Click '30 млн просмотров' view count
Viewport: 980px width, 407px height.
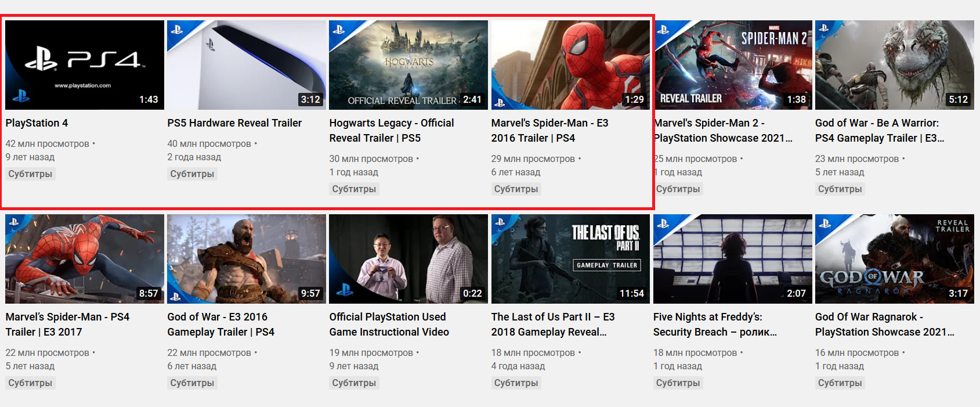tap(371, 159)
